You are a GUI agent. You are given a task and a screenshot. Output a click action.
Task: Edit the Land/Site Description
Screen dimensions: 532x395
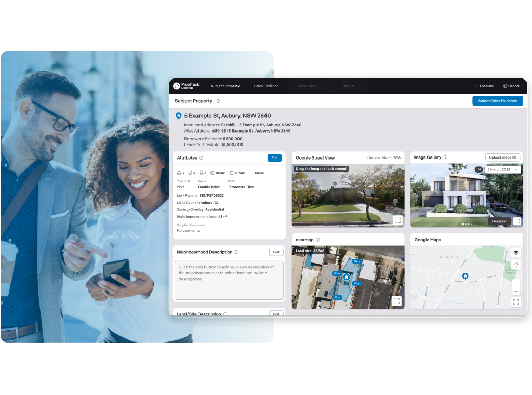click(x=276, y=314)
